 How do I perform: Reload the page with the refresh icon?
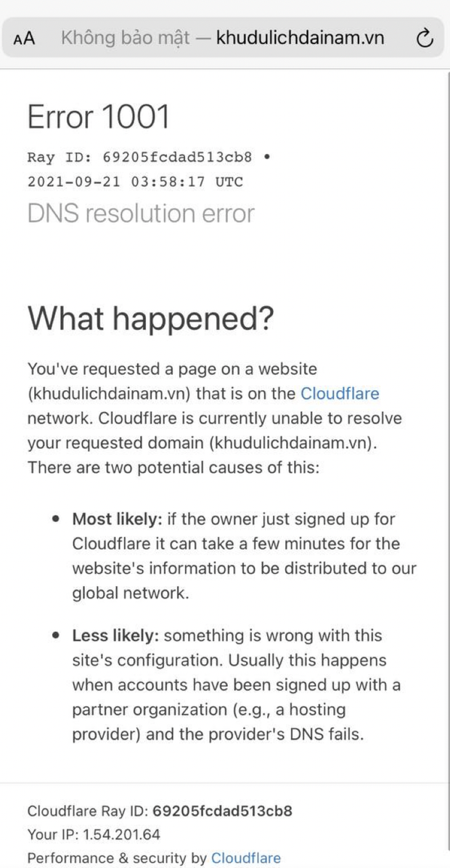[x=425, y=38]
